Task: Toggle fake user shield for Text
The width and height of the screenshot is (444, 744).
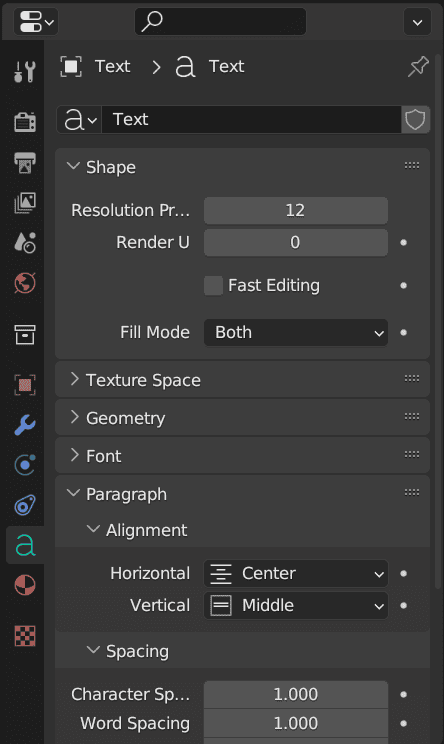Action: click(416, 120)
